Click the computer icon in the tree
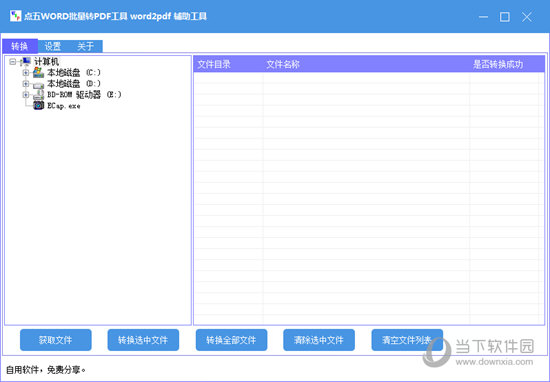The width and height of the screenshot is (550, 382). click(26, 62)
